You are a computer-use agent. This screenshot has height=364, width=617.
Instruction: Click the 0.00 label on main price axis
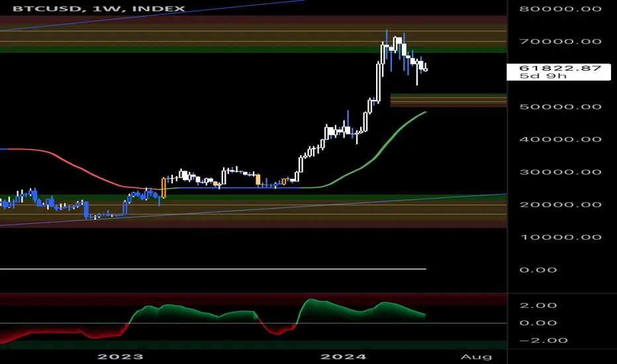tap(538, 270)
